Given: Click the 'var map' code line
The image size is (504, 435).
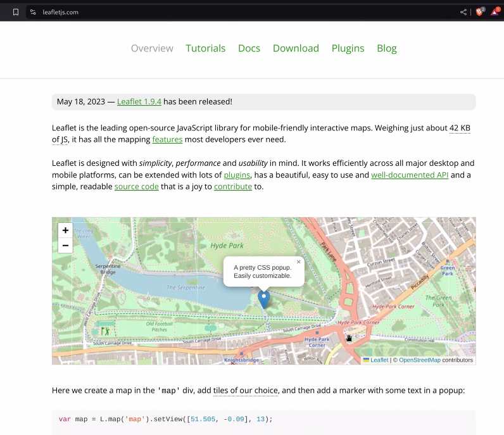Looking at the screenshot, I should coord(165,419).
